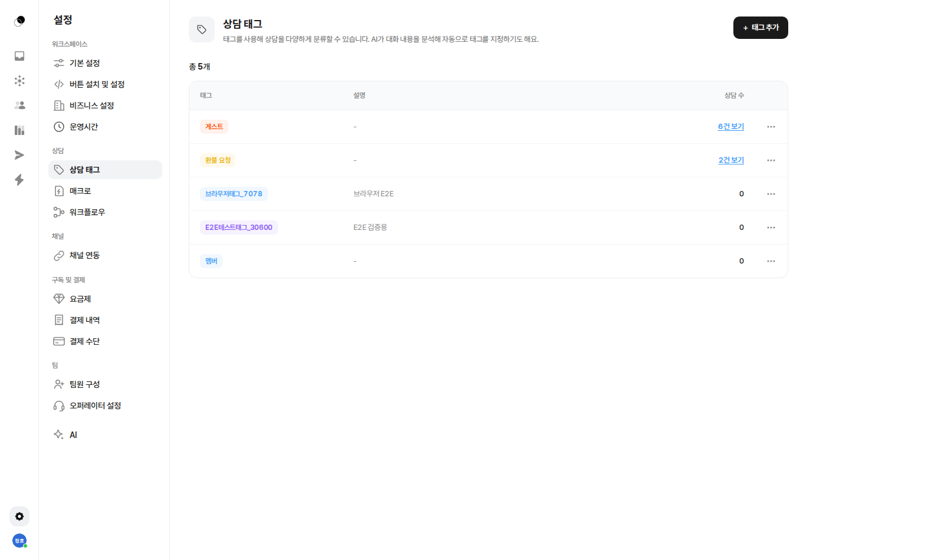Click the E2E 검증용 description text
Viewport: 944px width, 560px height.
[371, 228]
